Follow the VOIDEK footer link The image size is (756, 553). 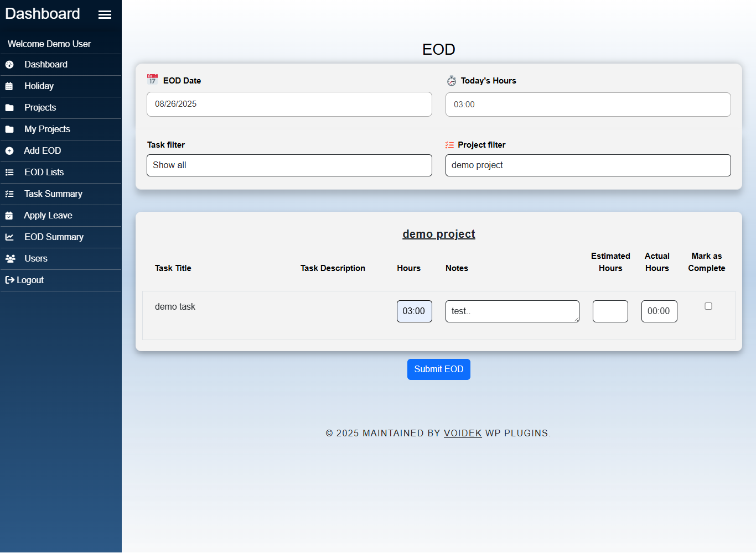pyautogui.click(x=463, y=434)
